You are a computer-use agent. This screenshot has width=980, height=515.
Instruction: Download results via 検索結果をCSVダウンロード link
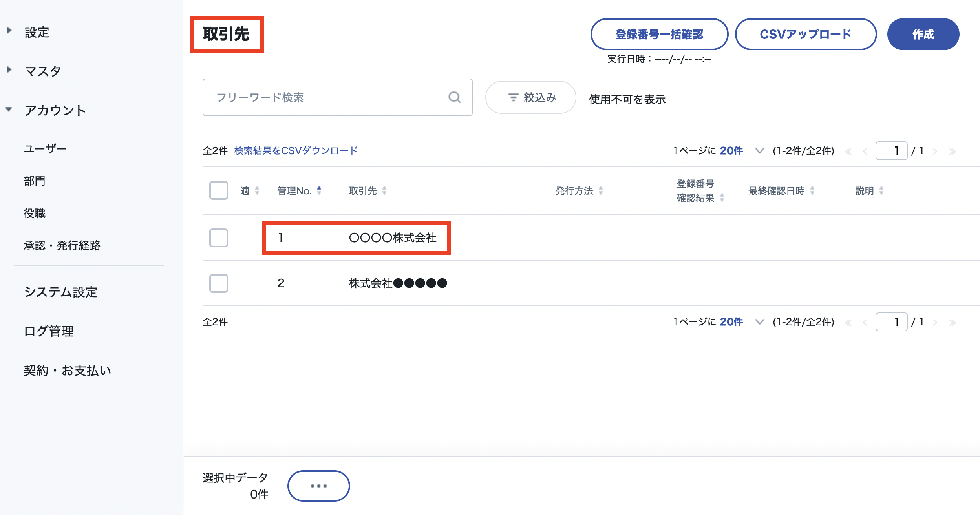[x=296, y=151]
